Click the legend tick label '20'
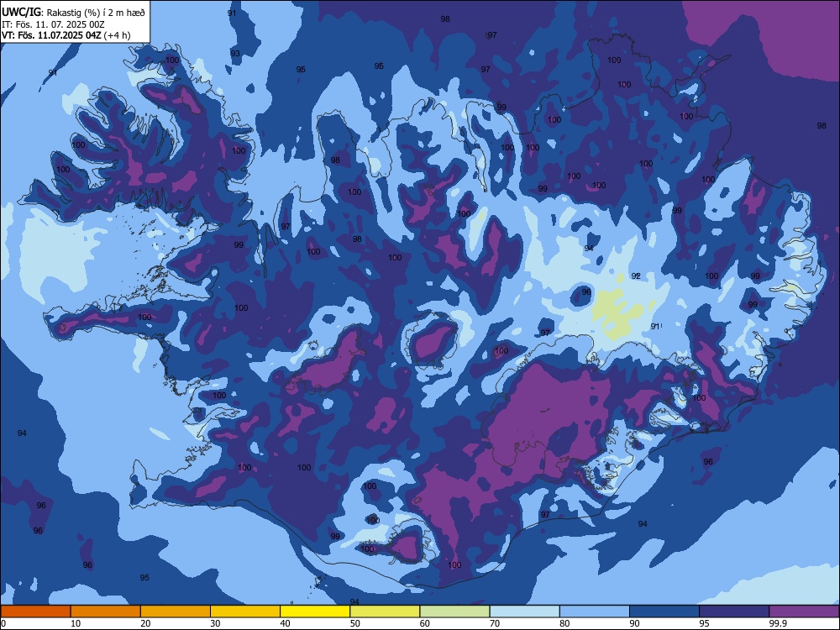The width and height of the screenshot is (840, 630). click(145, 623)
